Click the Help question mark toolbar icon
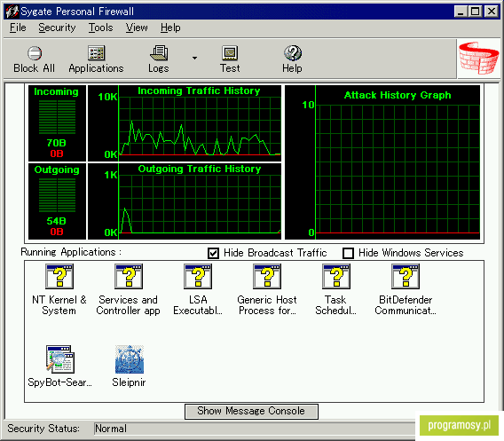The image size is (504, 441). click(x=293, y=53)
